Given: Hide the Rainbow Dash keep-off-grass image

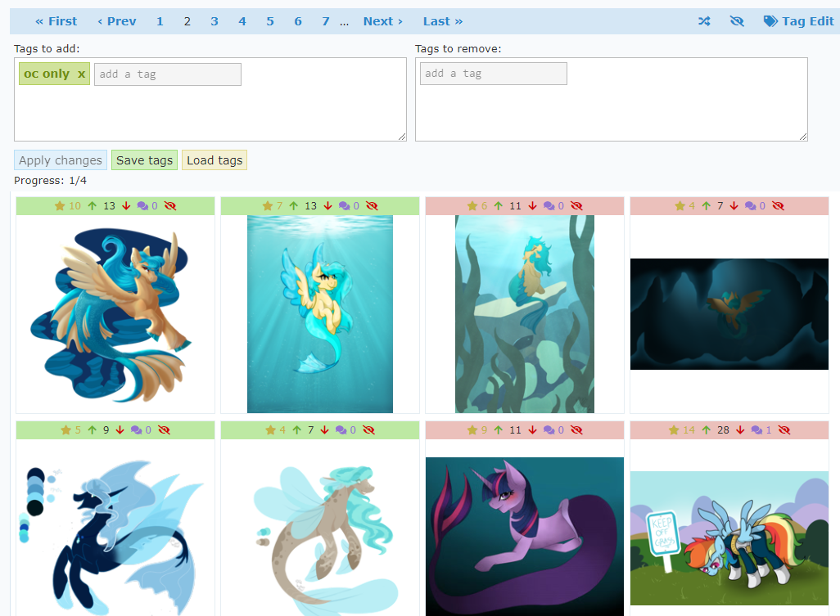Looking at the screenshot, I should 784,430.
